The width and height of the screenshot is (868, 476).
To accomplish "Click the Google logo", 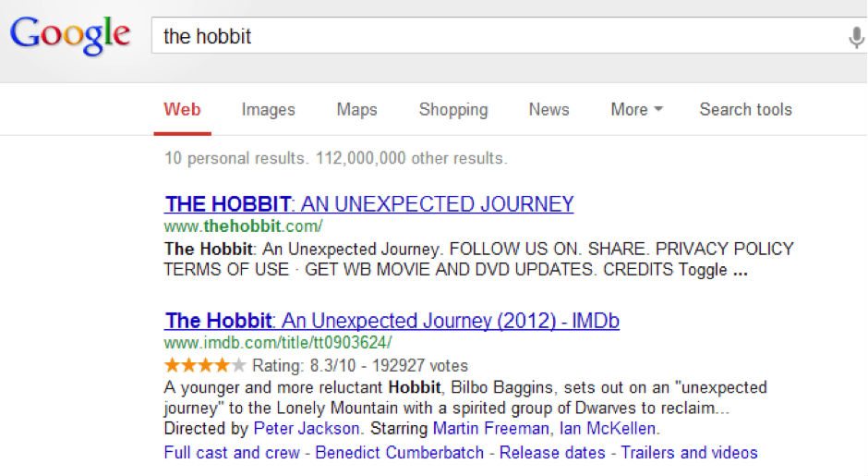I will [x=70, y=36].
